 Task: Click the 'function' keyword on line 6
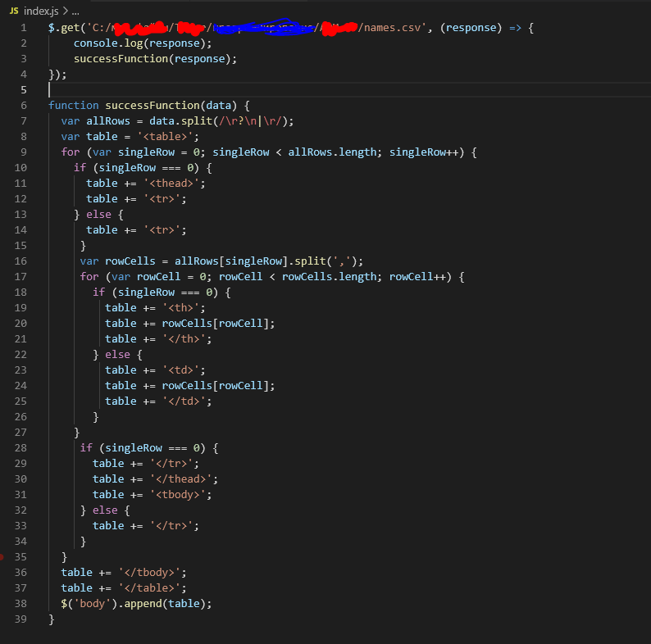click(x=74, y=106)
